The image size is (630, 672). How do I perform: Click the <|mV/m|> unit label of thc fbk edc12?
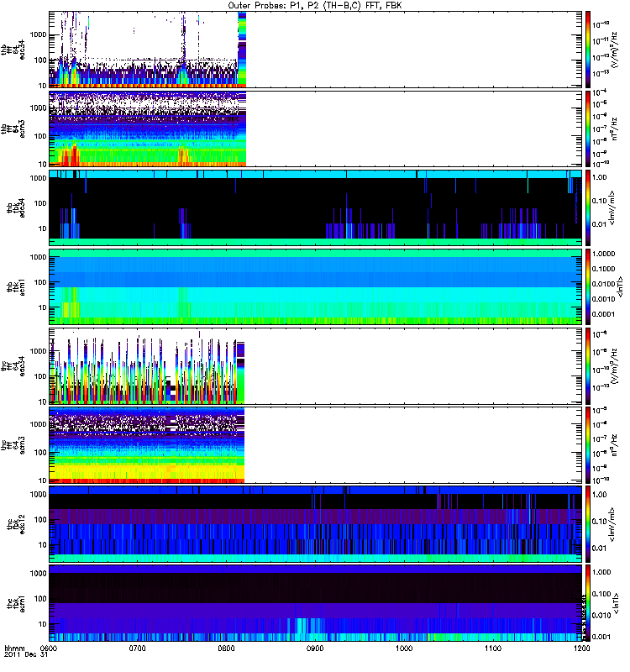tap(612, 524)
